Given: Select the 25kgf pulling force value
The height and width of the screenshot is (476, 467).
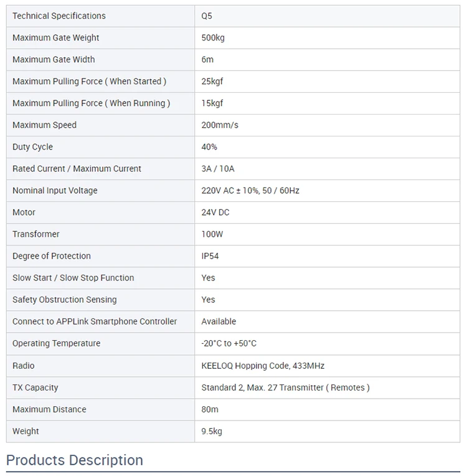Looking at the screenshot, I should (212, 81).
